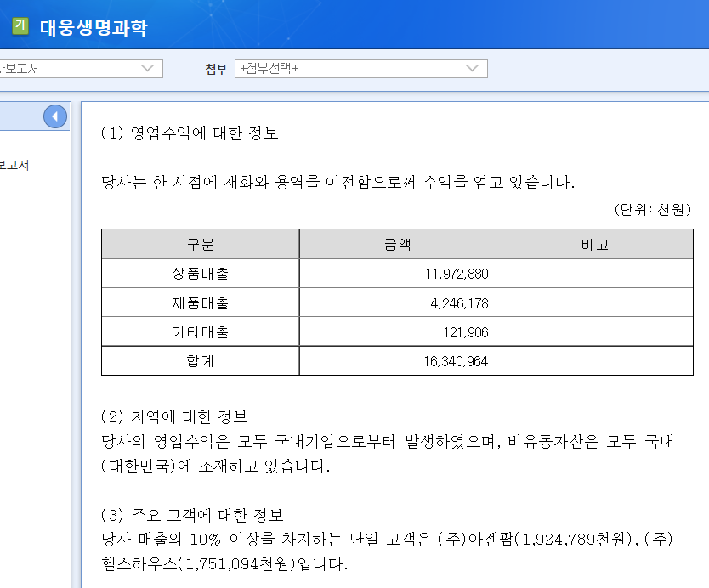
Task: Select the 금액 column header cell
Action: point(397,244)
